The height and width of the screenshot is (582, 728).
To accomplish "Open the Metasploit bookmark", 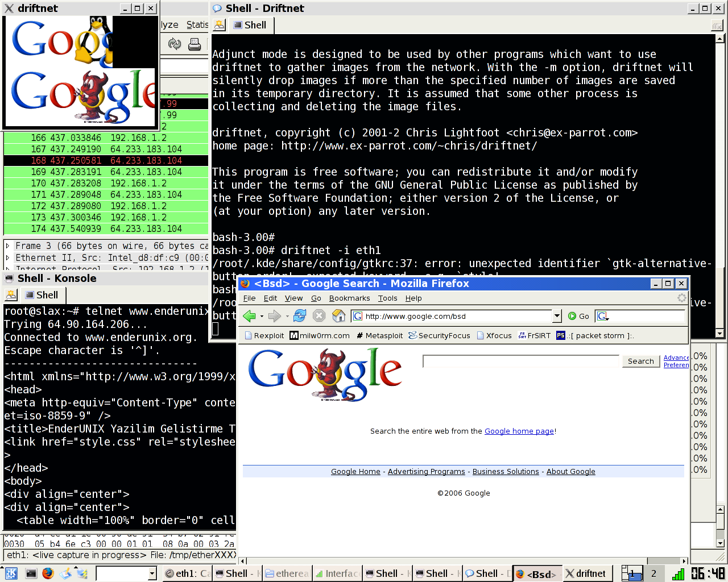I will coord(379,335).
